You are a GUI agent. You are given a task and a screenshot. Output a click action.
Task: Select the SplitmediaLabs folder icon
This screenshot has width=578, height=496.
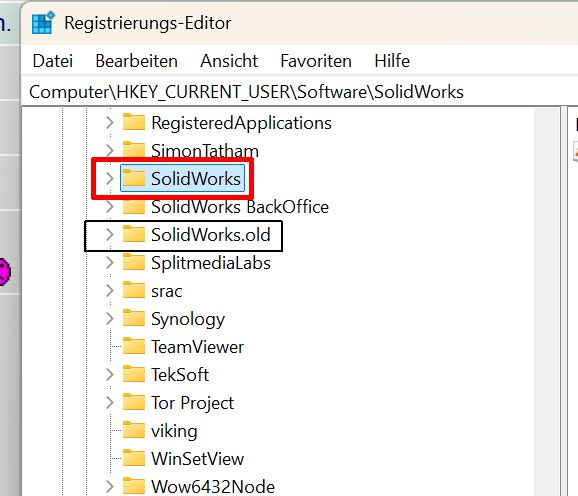pos(133,262)
